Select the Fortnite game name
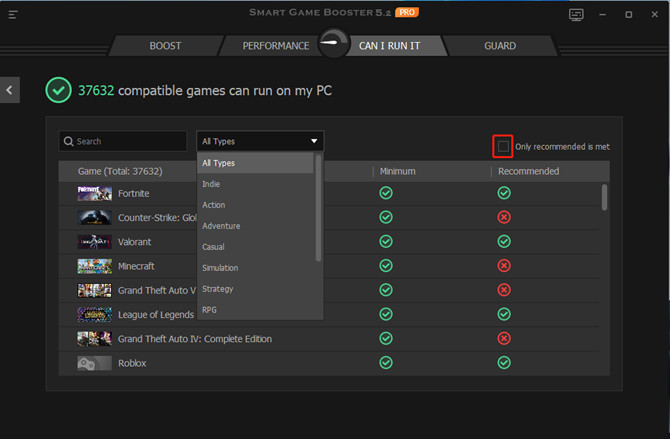This screenshot has height=439, width=670. 133,193
